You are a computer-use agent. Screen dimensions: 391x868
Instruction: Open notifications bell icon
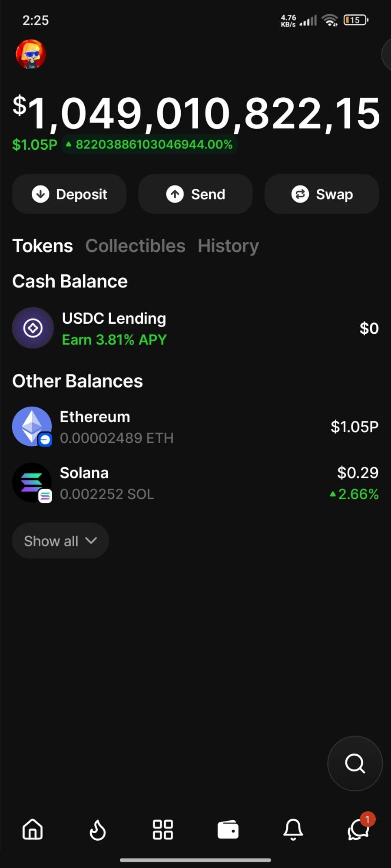coord(293,829)
